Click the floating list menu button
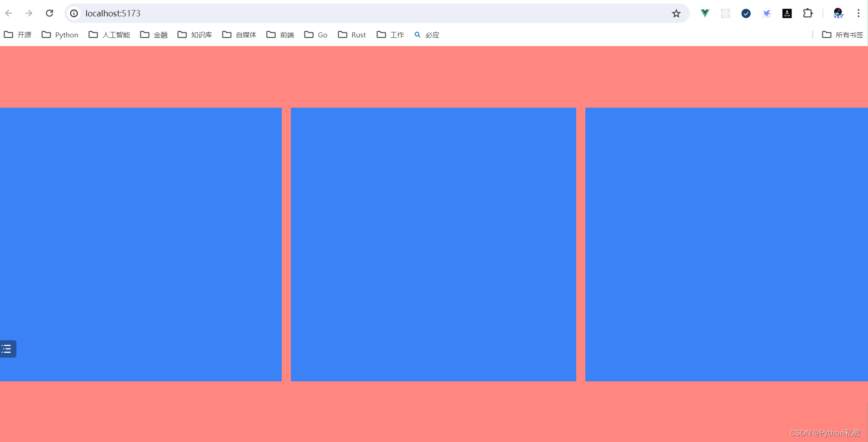Screen dimensions: 868x442 (7, 349)
